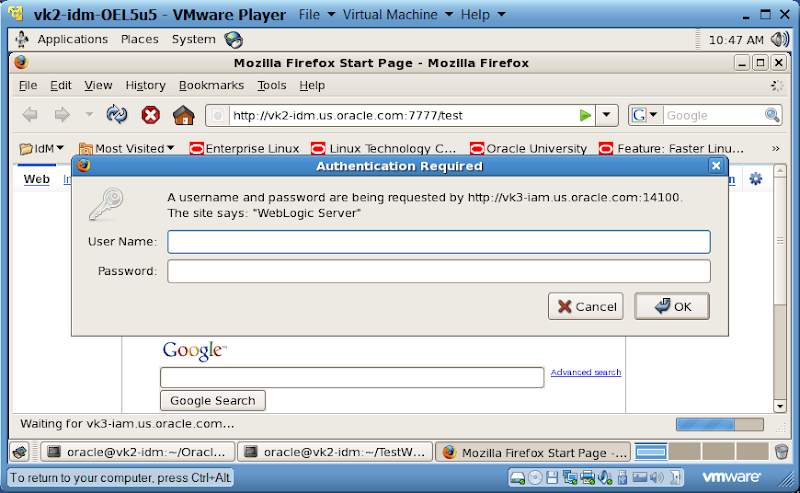Screen dimensions: 800x493
Task: Launch web browser from panel globe icon
Action: [x=234, y=39]
